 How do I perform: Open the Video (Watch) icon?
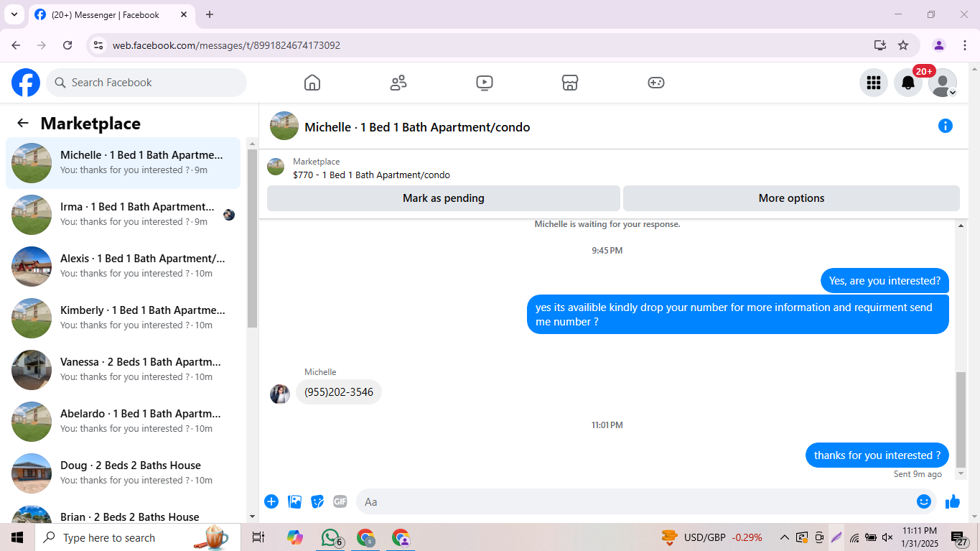(x=485, y=83)
